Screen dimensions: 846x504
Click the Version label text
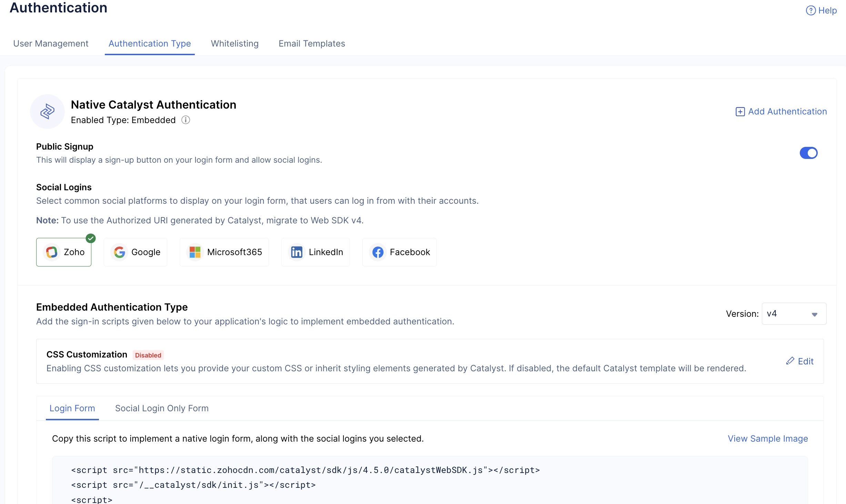[x=742, y=314]
